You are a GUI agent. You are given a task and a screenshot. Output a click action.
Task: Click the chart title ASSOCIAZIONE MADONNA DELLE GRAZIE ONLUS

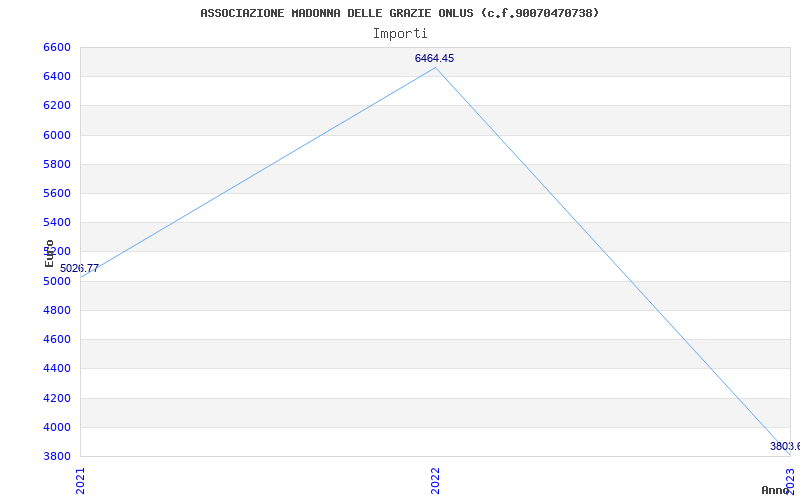pyautogui.click(x=399, y=13)
